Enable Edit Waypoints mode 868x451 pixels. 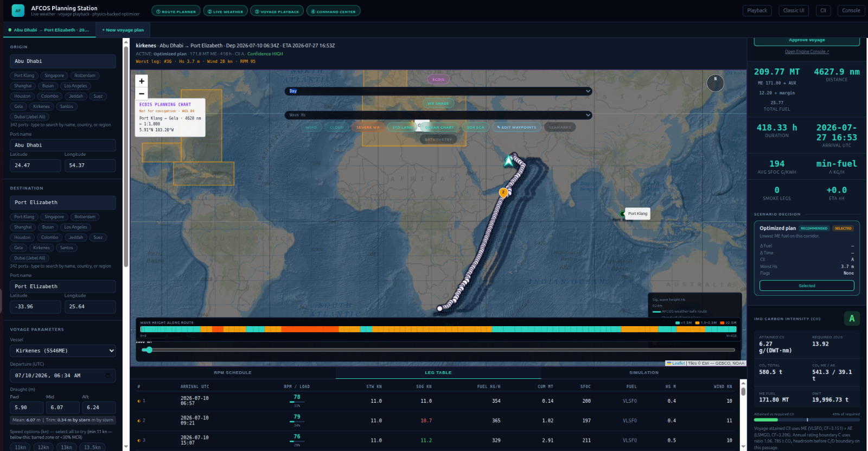pyautogui.click(x=516, y=128)
